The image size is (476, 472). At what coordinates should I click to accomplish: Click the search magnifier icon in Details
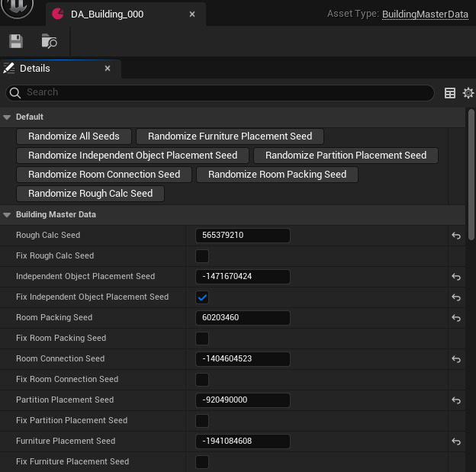(15, 92)
